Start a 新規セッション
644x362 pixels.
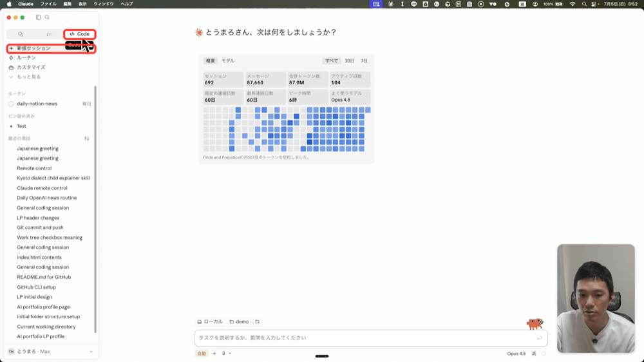coord(52,48)
